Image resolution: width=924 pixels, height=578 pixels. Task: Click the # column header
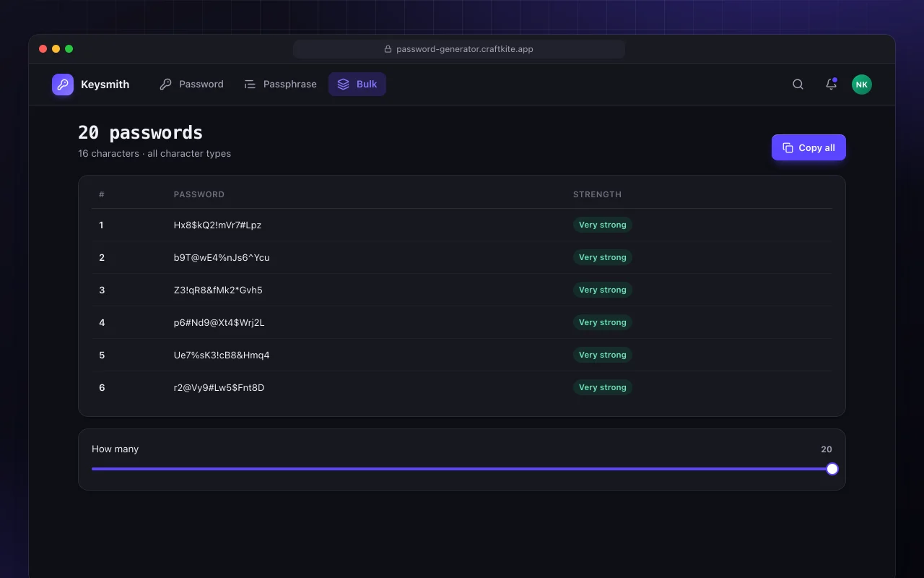pos(102,194)
